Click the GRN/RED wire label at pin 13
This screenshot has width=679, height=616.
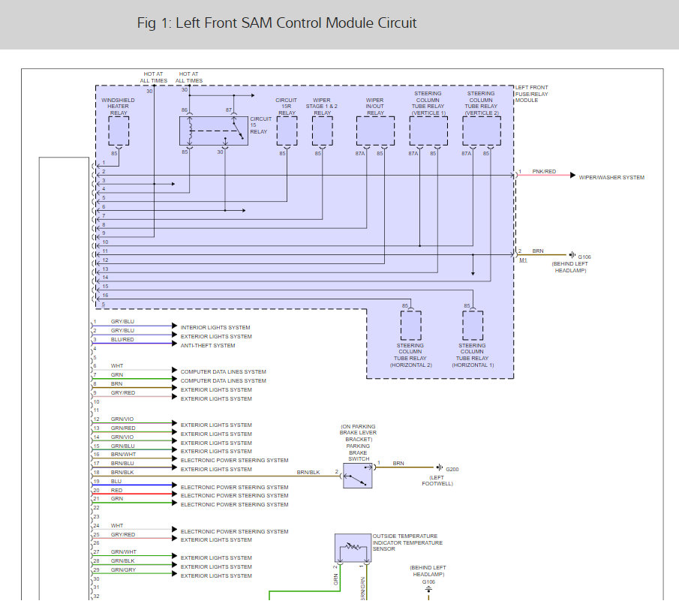123,428
